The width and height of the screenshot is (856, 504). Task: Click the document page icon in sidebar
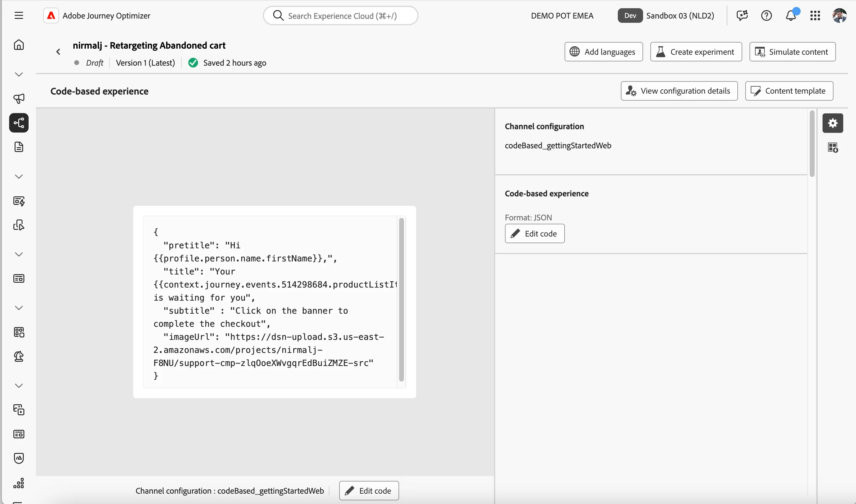pyautogui.click(x=19, y=147)
